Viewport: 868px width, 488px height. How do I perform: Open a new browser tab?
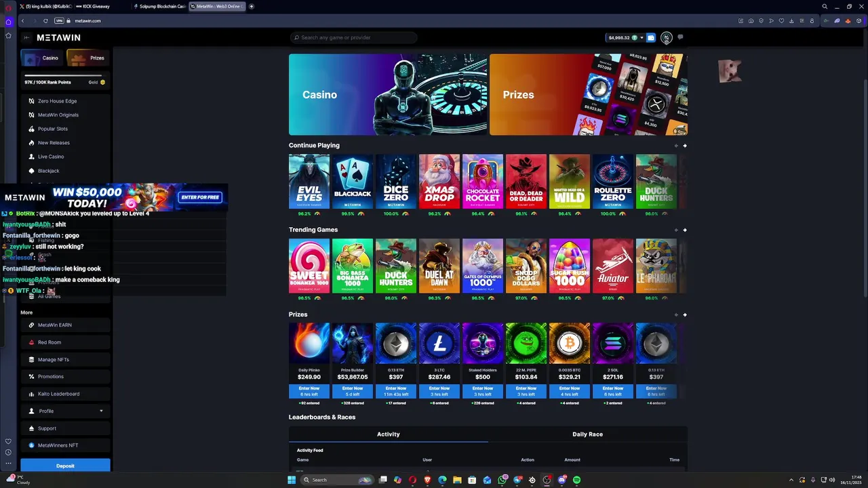pyautogui.click(x=252, y=6)
